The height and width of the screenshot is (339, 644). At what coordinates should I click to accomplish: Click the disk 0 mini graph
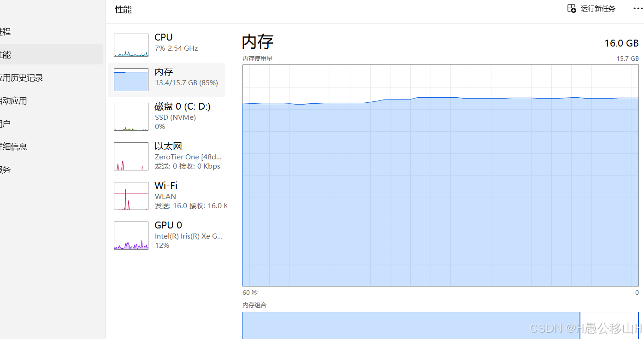pos(131,117)
